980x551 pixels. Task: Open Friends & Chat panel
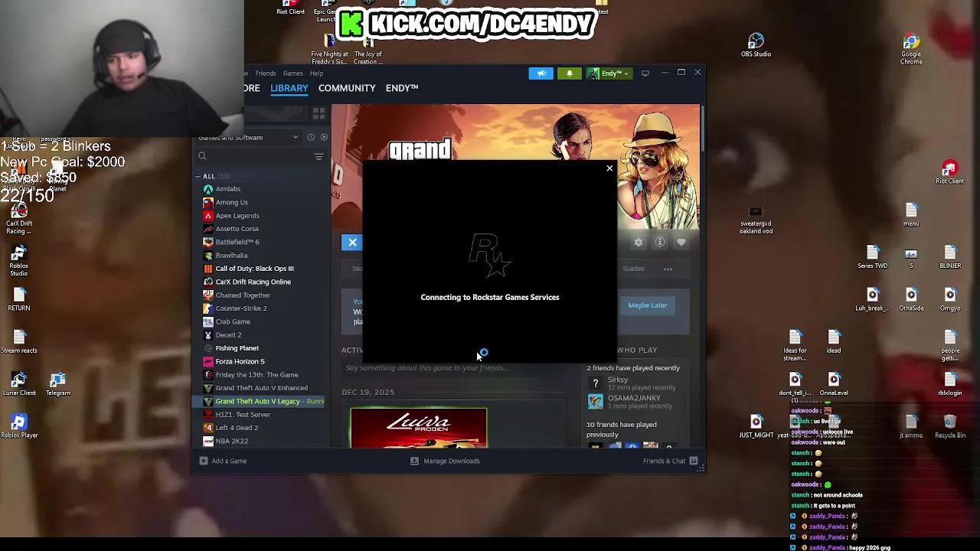point(671,461)
